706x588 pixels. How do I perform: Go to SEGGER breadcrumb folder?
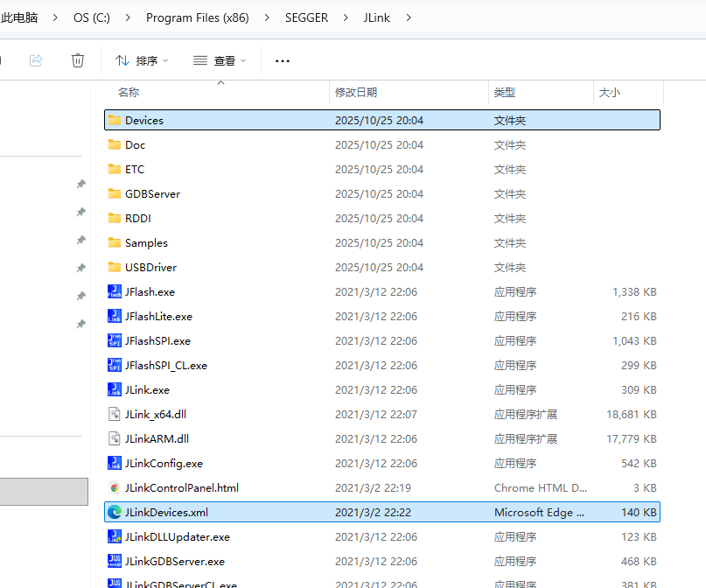coord(306,17)
